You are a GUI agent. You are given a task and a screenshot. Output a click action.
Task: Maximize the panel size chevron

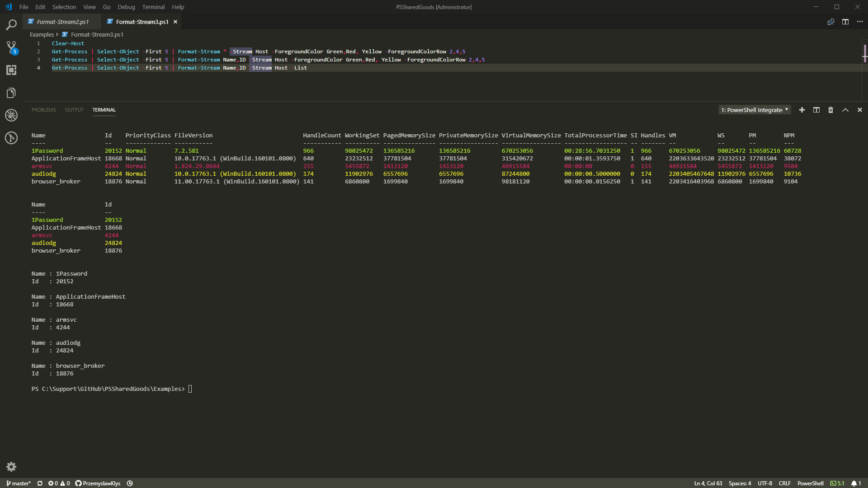[845, 110]
